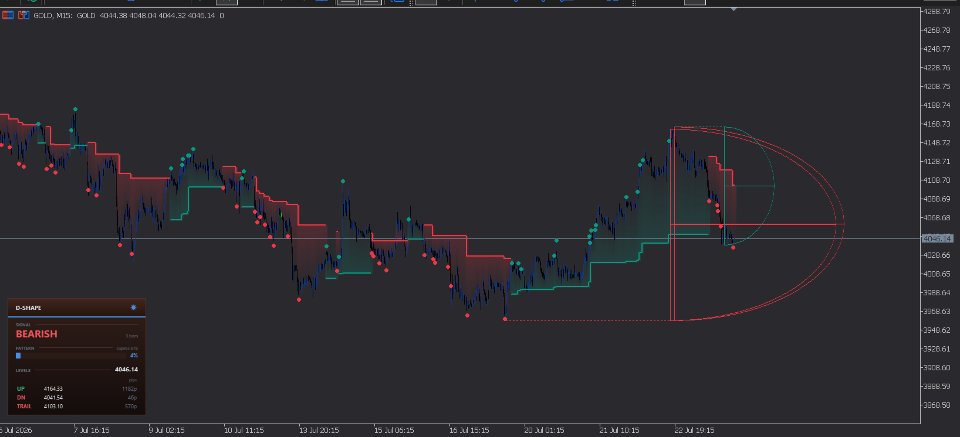Click the GOLD, M15 chart title

[52, 15]
